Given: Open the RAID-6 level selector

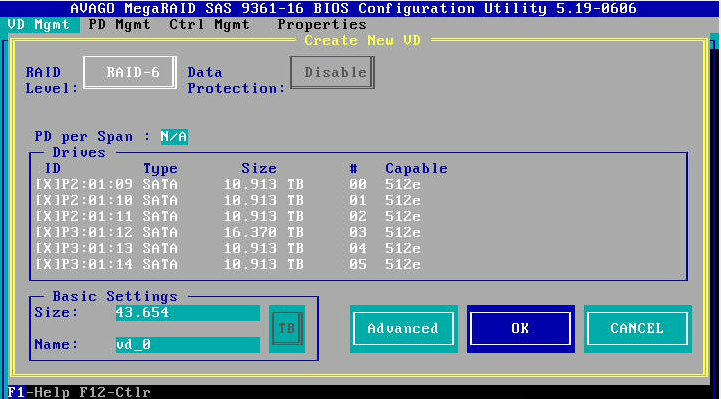Looking at the screenshot, I should [130, 73].
